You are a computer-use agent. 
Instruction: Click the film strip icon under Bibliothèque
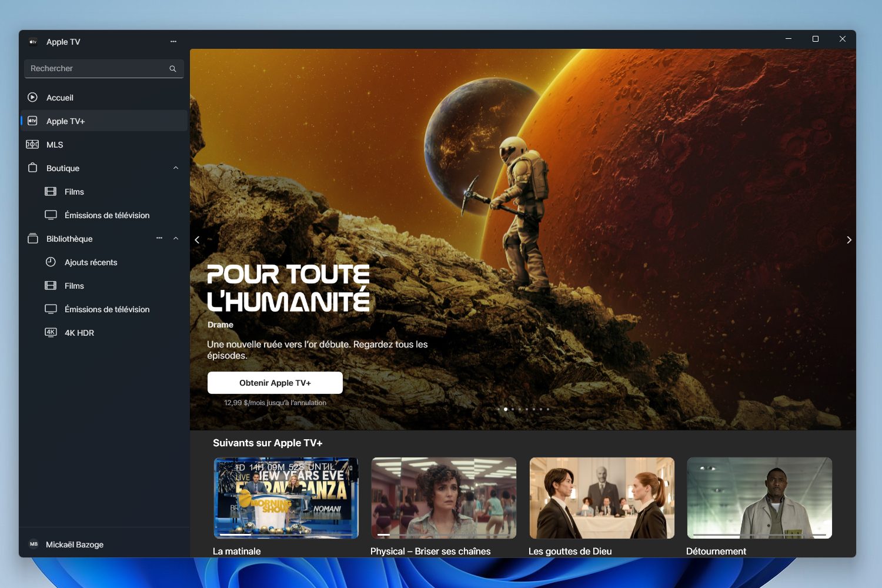(x=51, y=285)
